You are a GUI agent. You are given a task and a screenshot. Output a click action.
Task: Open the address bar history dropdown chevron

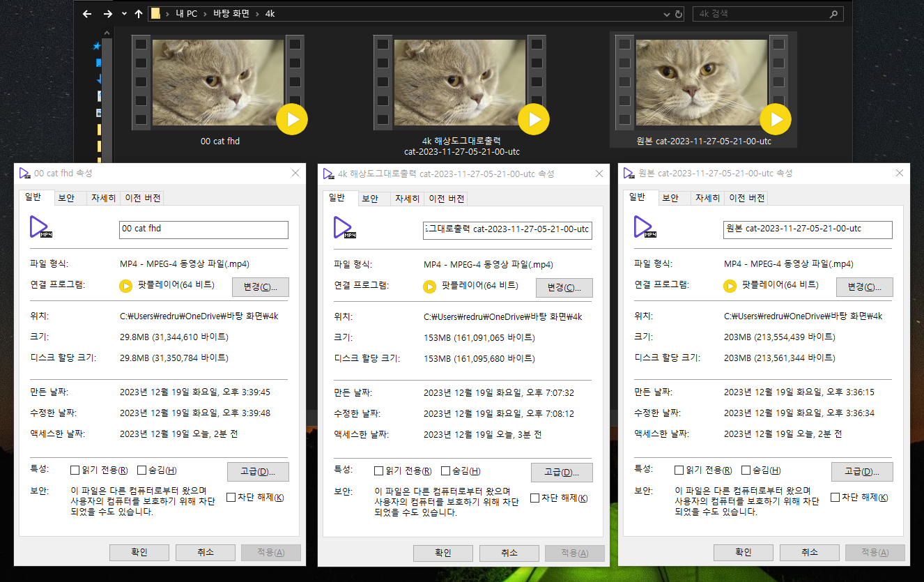coord(667,13)
